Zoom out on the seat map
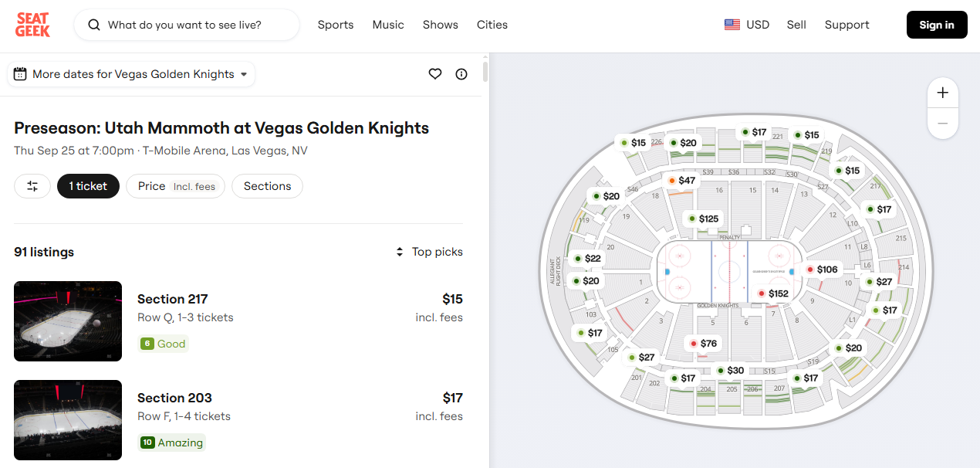The height and width of the screenshot is (468, 980). click(942, 124)
